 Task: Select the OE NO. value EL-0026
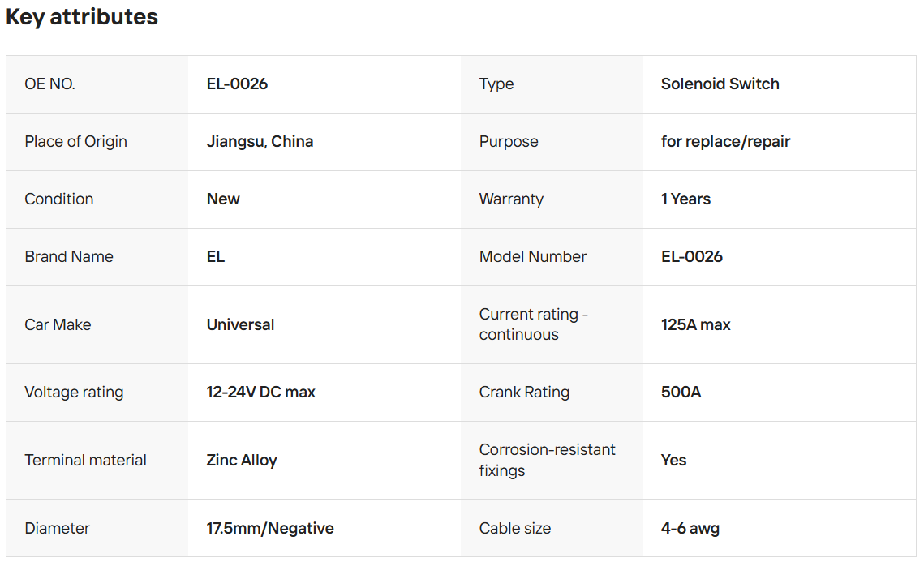point(237,84)
